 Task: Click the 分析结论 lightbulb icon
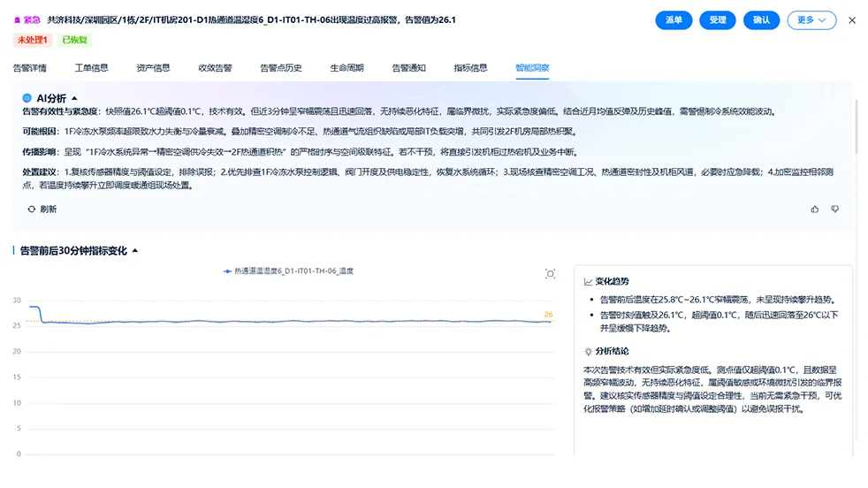[588, 352]
